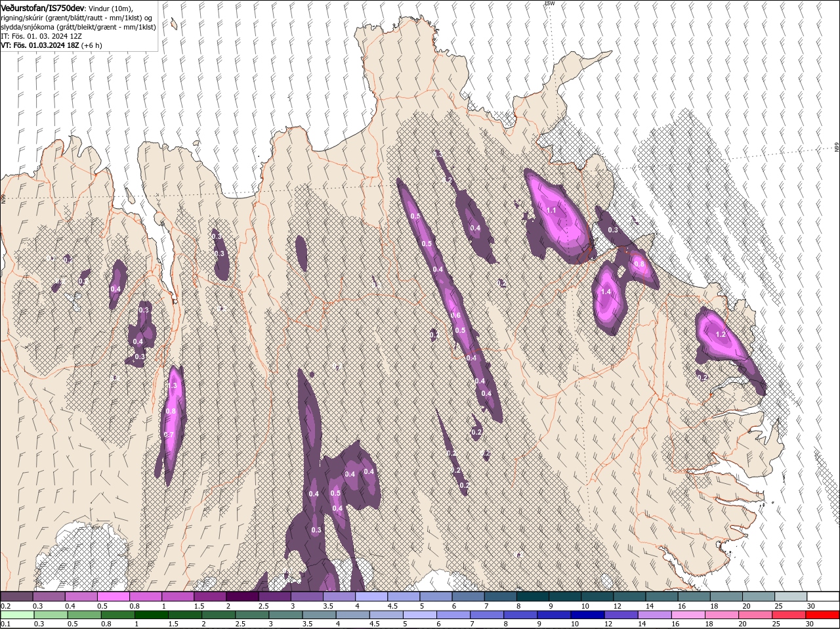The image size is (840, 629).
Task: Click the 'VT: Fös. 01.03.2024 18Z' valid-time line
Action: pyautogui.click(x=40, y=45)
